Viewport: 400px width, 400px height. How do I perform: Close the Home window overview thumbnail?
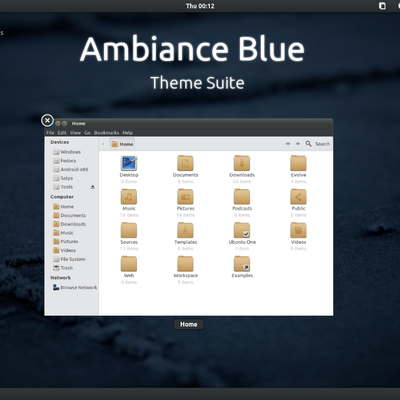pos(47,120)
